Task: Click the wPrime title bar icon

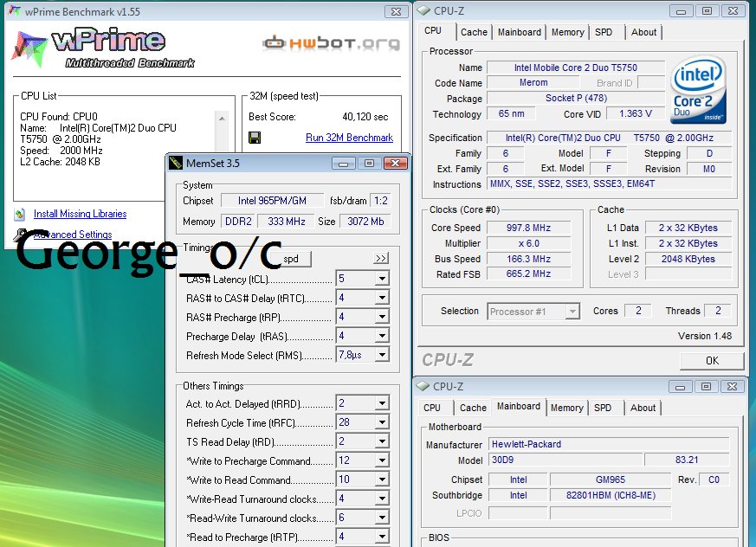Action: (x=16, y=11)
